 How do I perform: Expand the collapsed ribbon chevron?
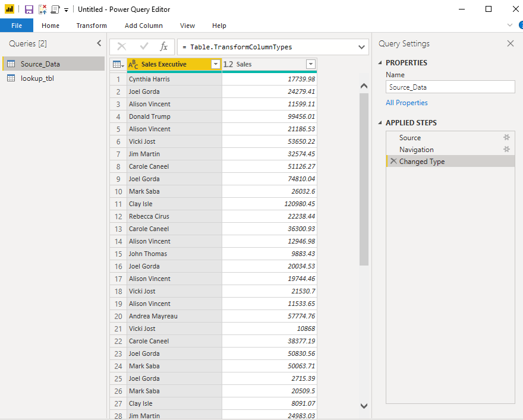[x=510, y=25]
